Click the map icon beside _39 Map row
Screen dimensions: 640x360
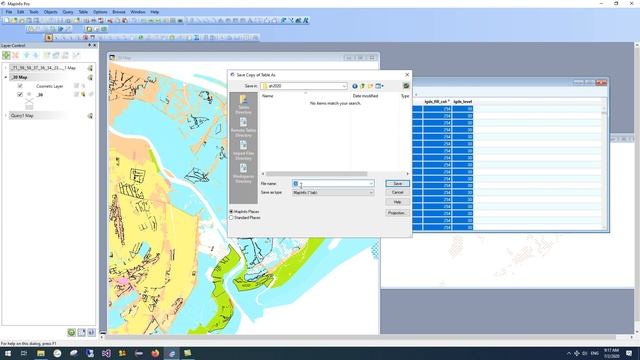pos(90,77)
